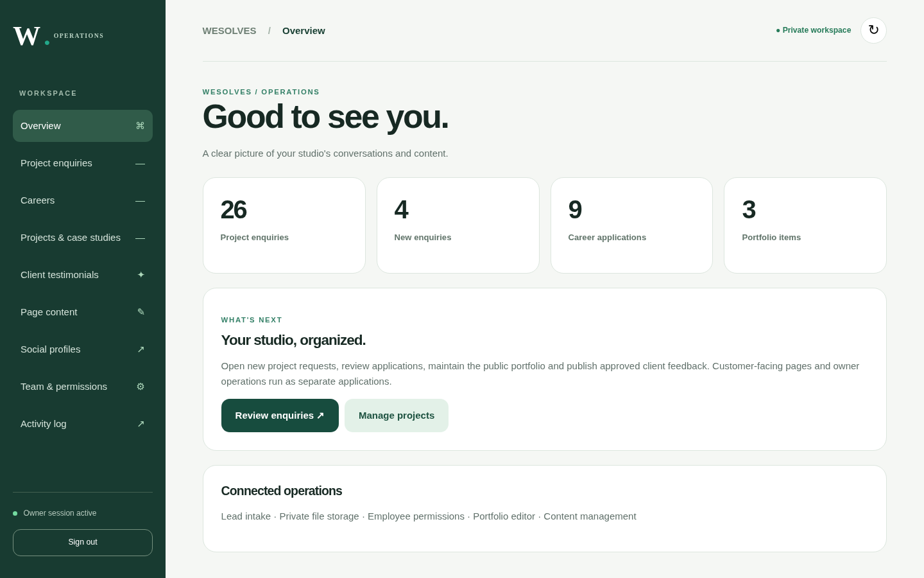Click the Overview breadcrumb
The image size is (924, 578).
[304, 31]
